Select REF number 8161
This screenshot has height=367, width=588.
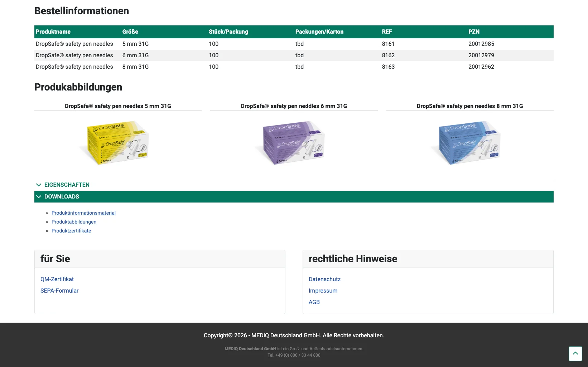pos(388,44)
